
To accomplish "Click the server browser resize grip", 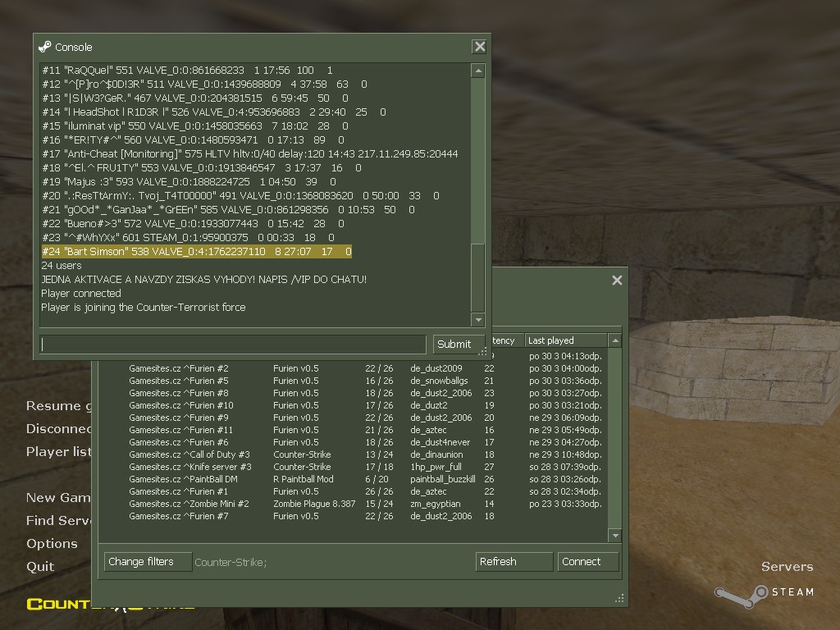I will coord(620,599).
